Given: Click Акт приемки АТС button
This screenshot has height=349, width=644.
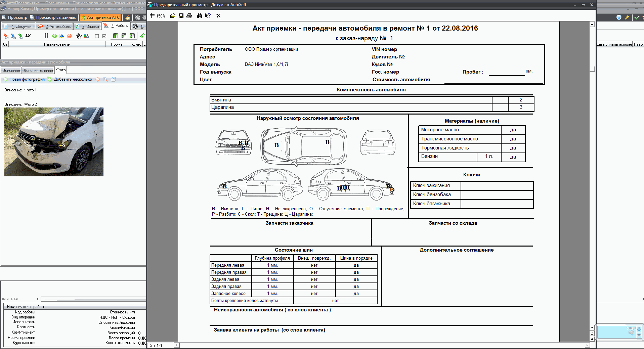Looking at the screenshot, I should point(100,17).
